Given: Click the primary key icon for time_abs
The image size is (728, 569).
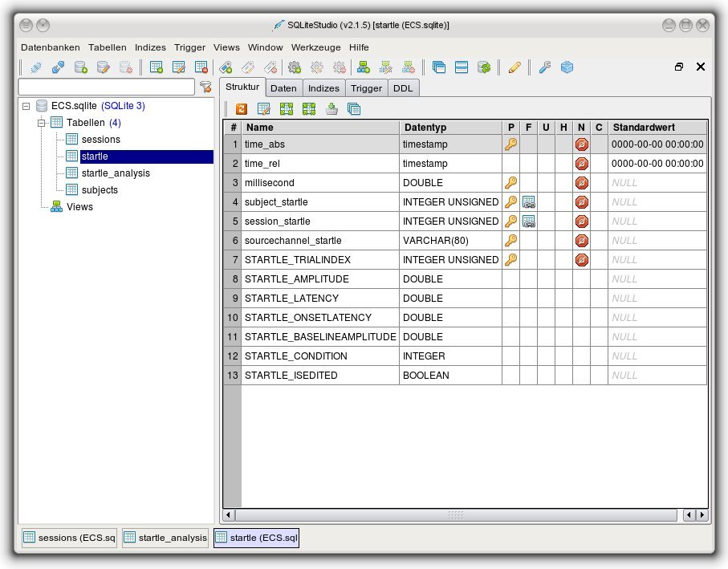Looking at the screenshot, I should [x=510, y=144].
